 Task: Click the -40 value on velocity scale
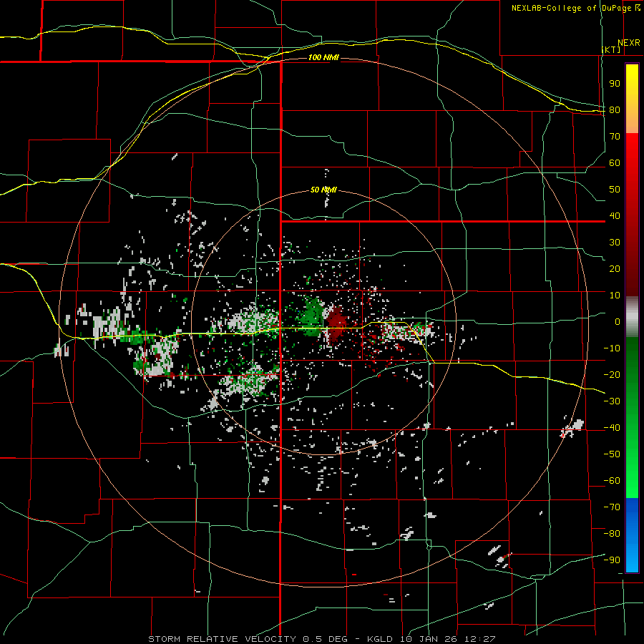coord(612,428)
